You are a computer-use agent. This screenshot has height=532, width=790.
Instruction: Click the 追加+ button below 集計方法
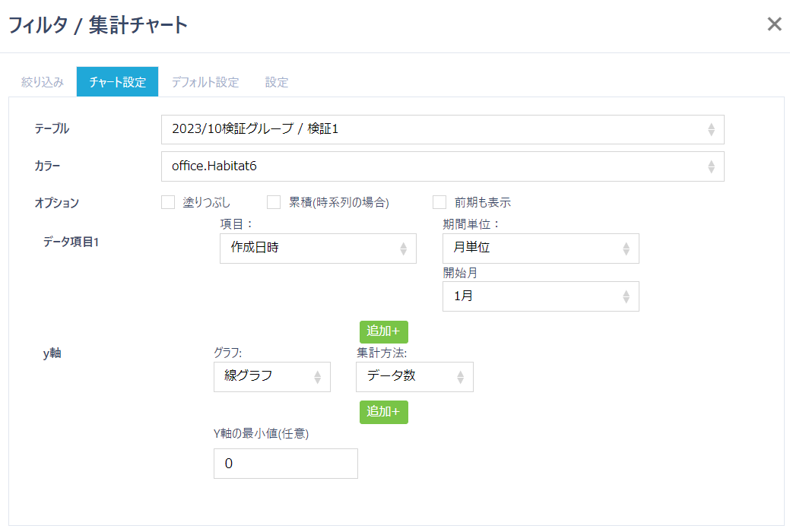[383, 411]
